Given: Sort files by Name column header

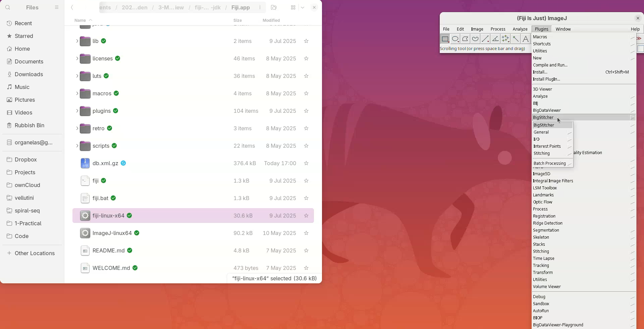Looking at the screenshot, I should (80, 20).
